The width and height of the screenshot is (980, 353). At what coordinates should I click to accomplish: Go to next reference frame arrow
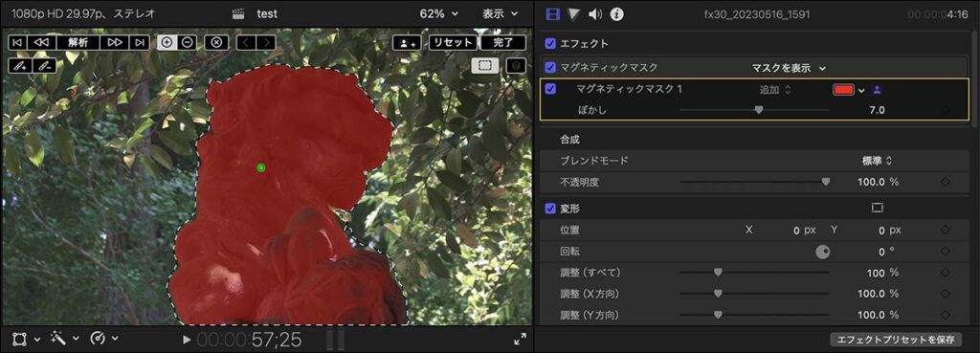[x=266, y=42]
